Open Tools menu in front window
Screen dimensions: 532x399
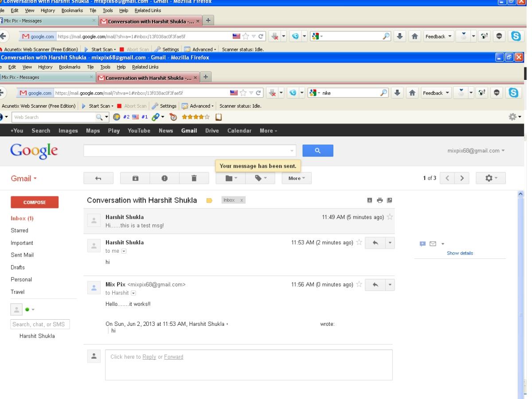pyautogui.click(x=106, y=67)
